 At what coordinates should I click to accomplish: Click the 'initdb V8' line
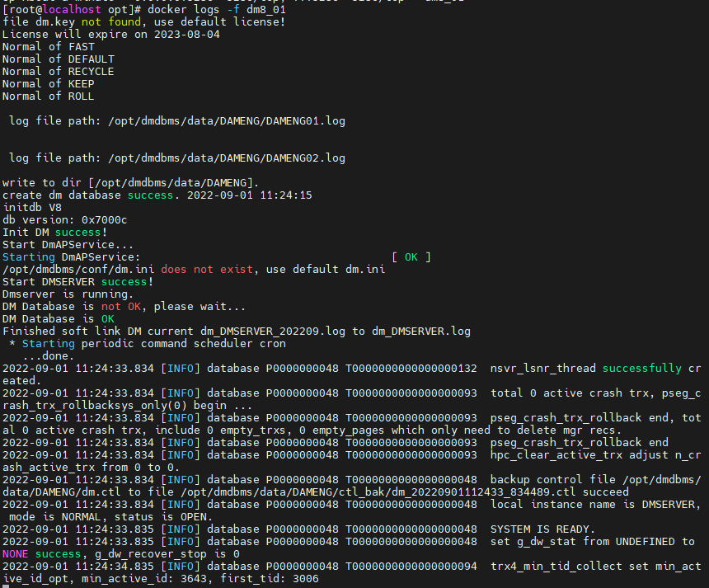click(x=31, y=207)
